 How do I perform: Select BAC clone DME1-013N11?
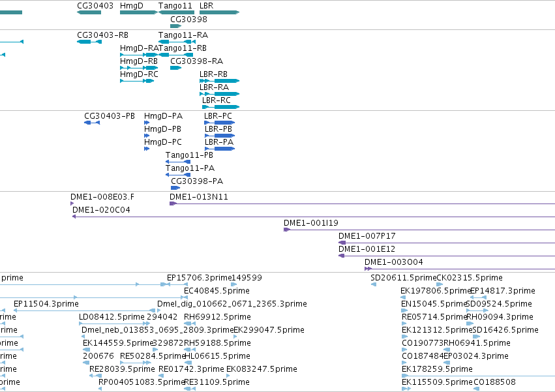[x=199, y=197]
